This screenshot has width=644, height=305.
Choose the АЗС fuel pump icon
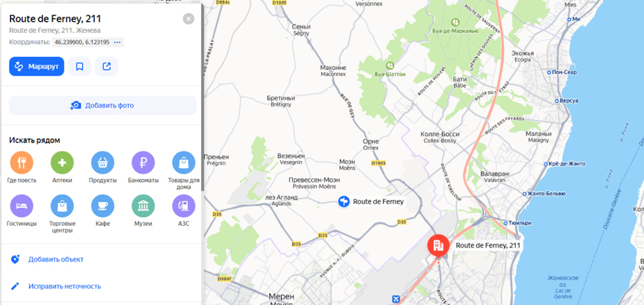(184, 206)
